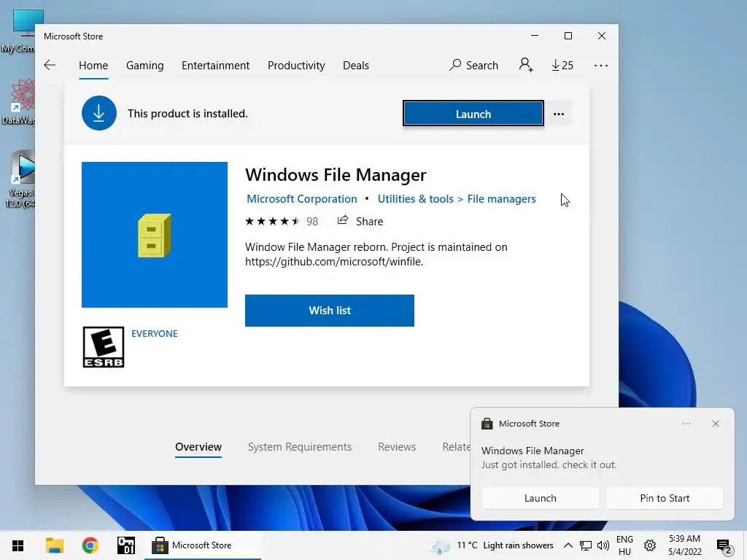The height and width of the screenshot is (560, 747).
Task: Open the star rating with 98 reviews
Action: click(281, 222)
